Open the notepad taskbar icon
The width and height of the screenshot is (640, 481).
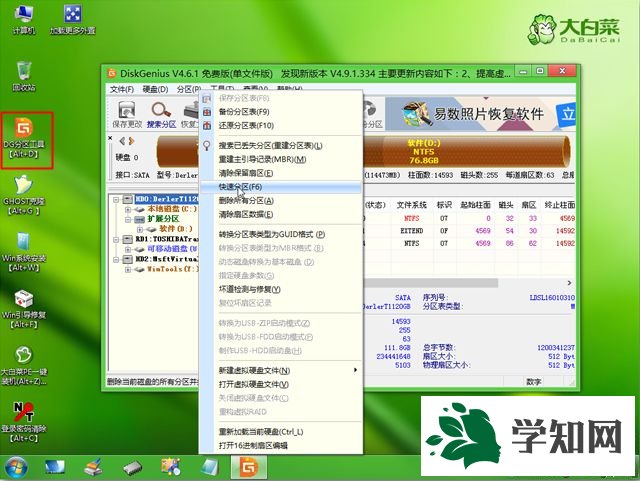tap(209, 468)
